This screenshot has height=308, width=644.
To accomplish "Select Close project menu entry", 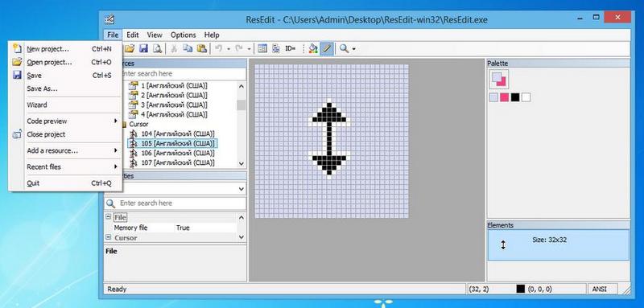I will (46, 134).
